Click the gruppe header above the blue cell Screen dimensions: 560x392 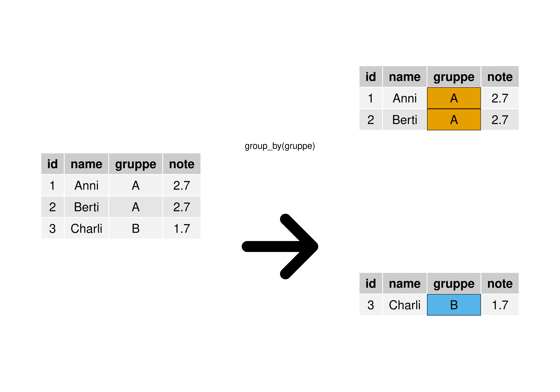click(454, 283)
